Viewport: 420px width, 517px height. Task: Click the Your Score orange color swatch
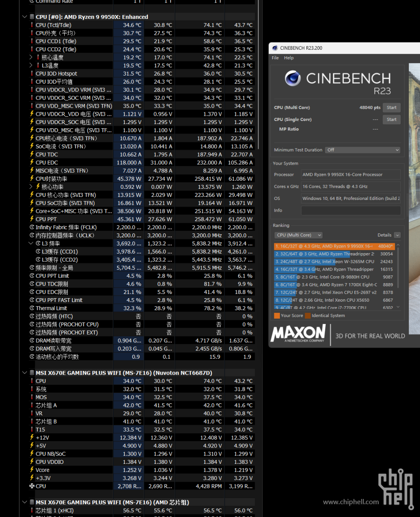click(x=277, y=316)
